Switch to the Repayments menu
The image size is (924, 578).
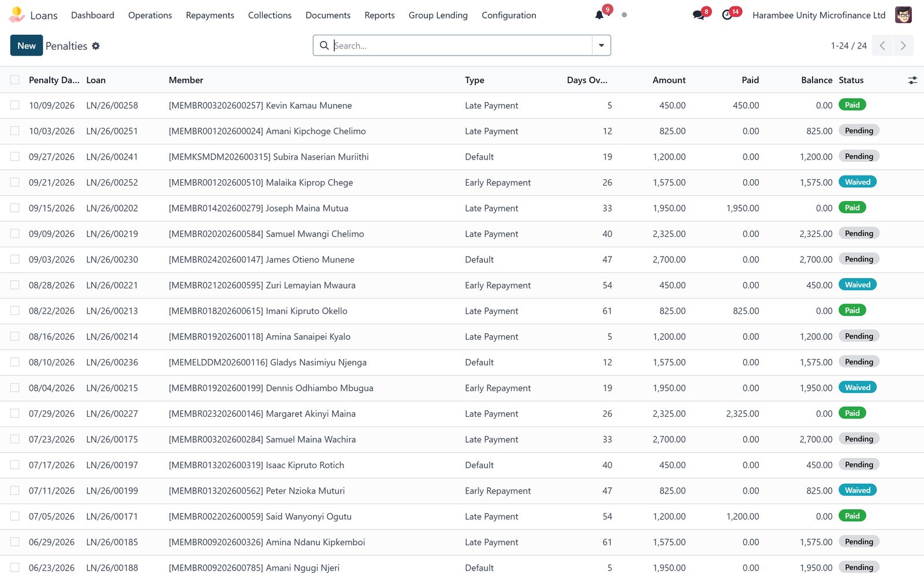210,15
